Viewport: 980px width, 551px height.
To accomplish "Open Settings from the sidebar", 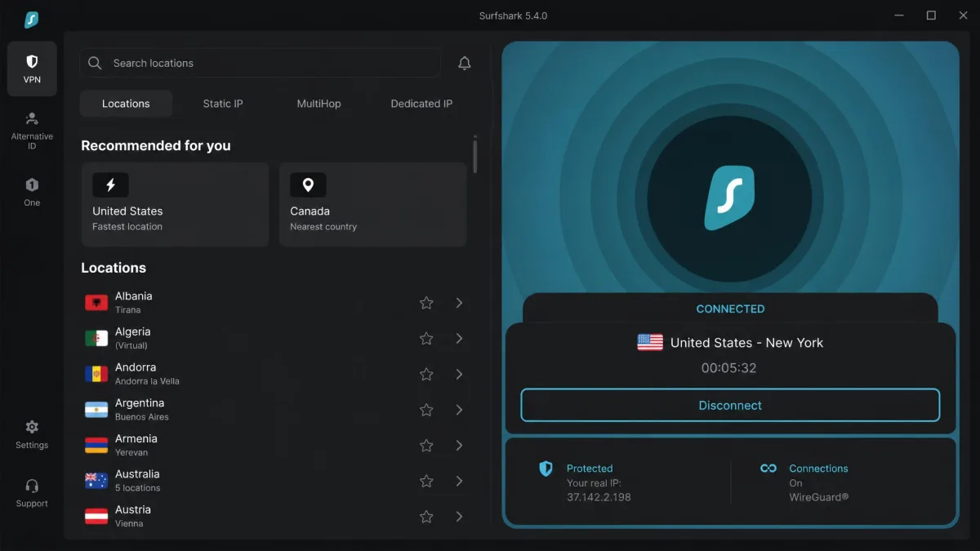I will coord(32,434).
